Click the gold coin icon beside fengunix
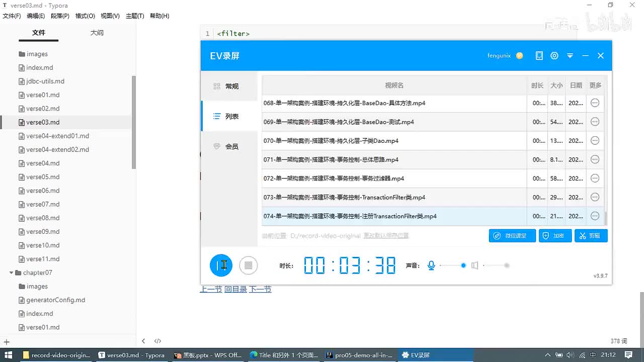 [x=519, y=56]
